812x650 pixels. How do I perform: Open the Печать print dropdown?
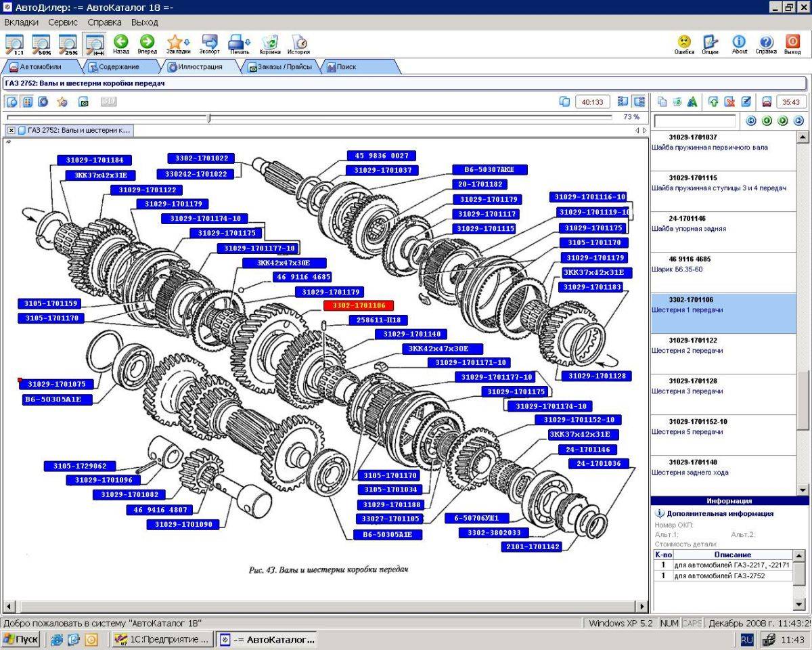[240, 44]
